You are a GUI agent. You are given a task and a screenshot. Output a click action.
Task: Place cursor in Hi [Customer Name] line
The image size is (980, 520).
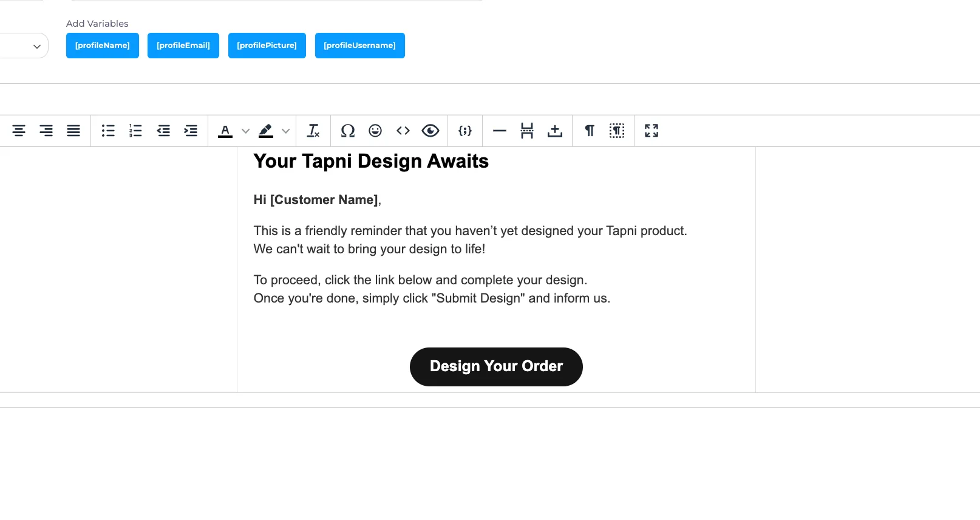pyautogui.click(x=318, y=200)
